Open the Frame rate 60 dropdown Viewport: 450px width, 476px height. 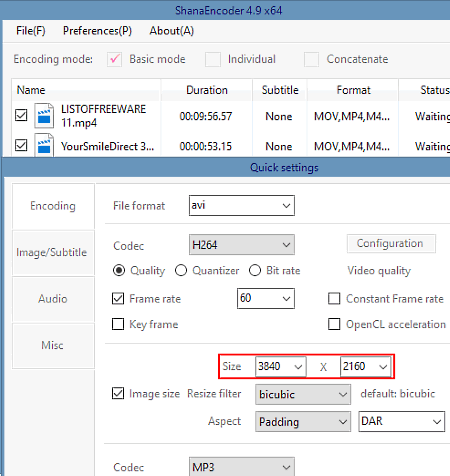point(266,298)
